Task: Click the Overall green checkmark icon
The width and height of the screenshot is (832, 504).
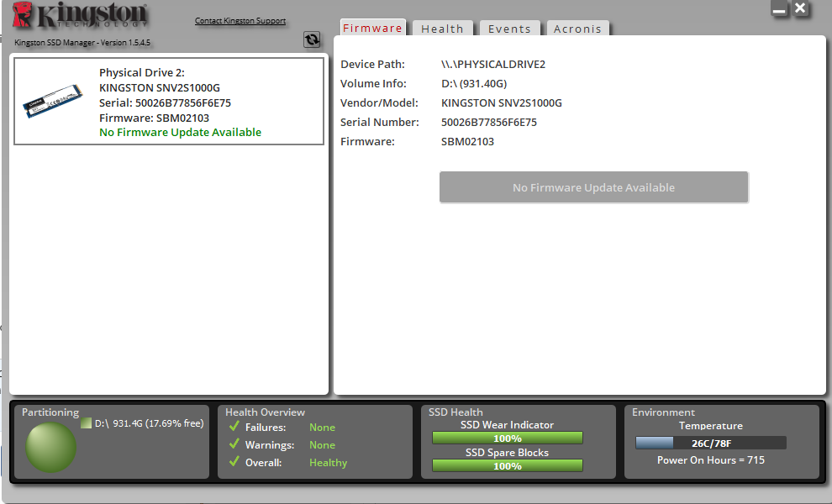Action: 234,461
